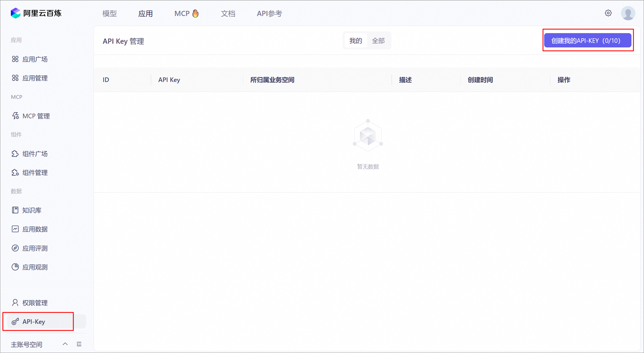Open 组件广场 in the sidebar
Viewport: 644px width, 353px height.
point(35,154)
